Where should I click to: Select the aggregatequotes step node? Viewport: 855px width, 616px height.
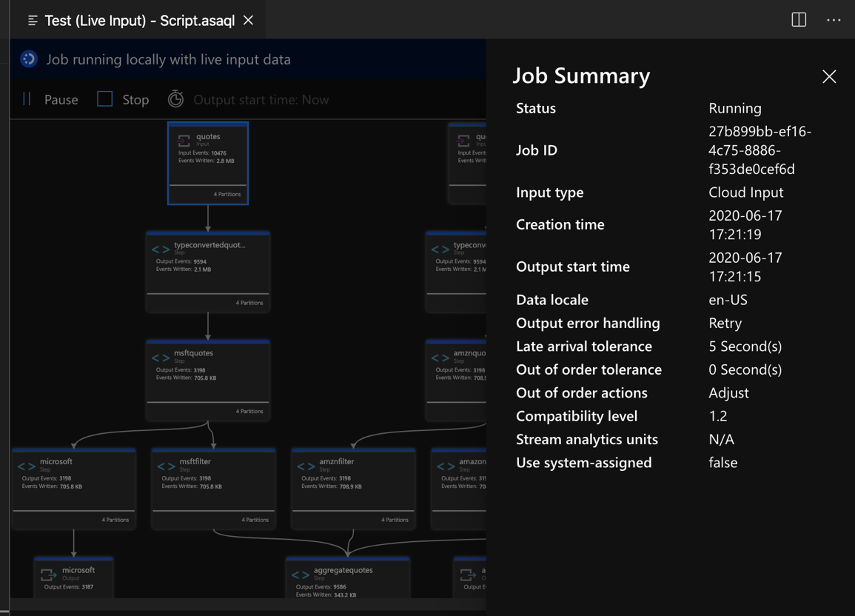pyautogui.click(x=348, y=577)
